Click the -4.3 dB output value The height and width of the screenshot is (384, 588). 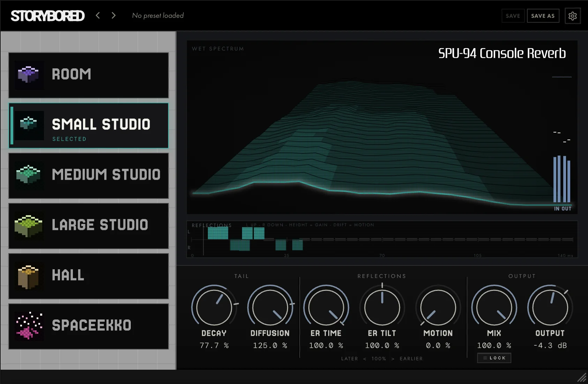(x=550, y=345)
